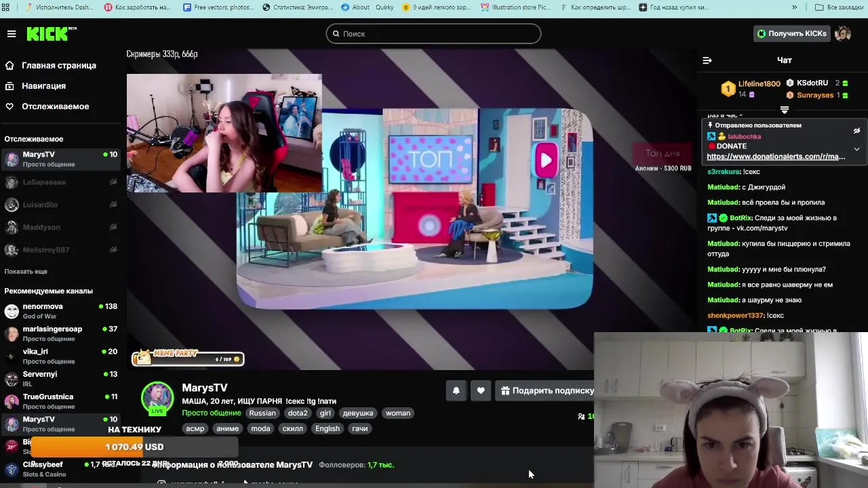Click Подарить подписку button
Viewport: 868px width, 488px height.
pos(547,390)
